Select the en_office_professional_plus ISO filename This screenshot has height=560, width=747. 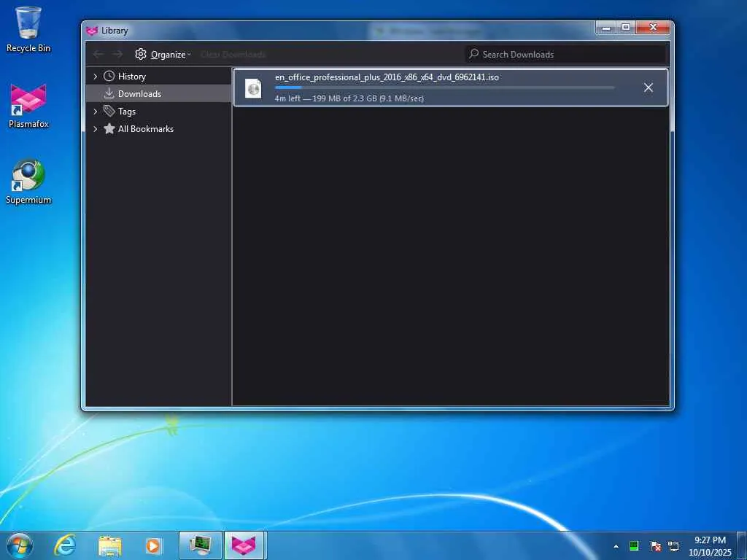pyautogui.click(x=387, y=77)
